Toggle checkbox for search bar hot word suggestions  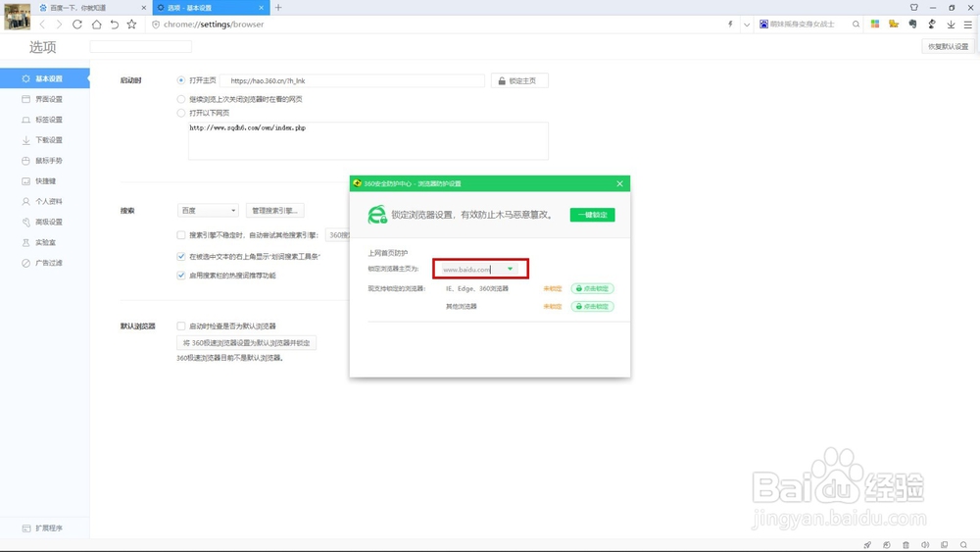pos(181,276)
